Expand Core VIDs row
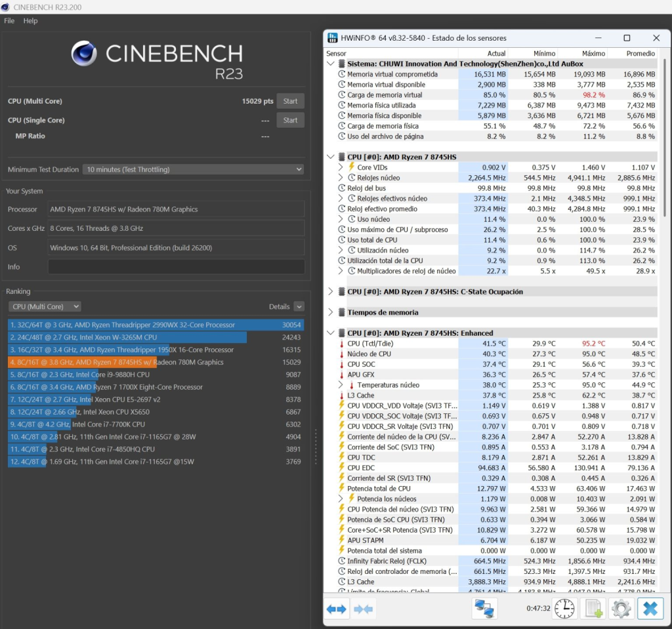 341,167
